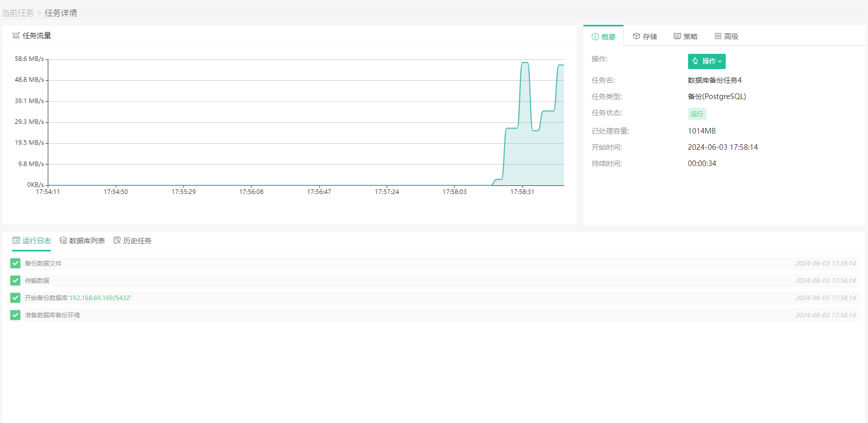Click the 持续时间 field label
Screen dimensions: 868x423
[606, 164]
